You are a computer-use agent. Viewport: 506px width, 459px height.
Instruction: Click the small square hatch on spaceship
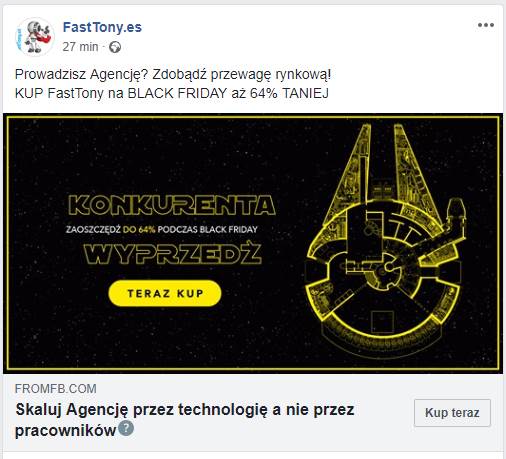[382, 321]
